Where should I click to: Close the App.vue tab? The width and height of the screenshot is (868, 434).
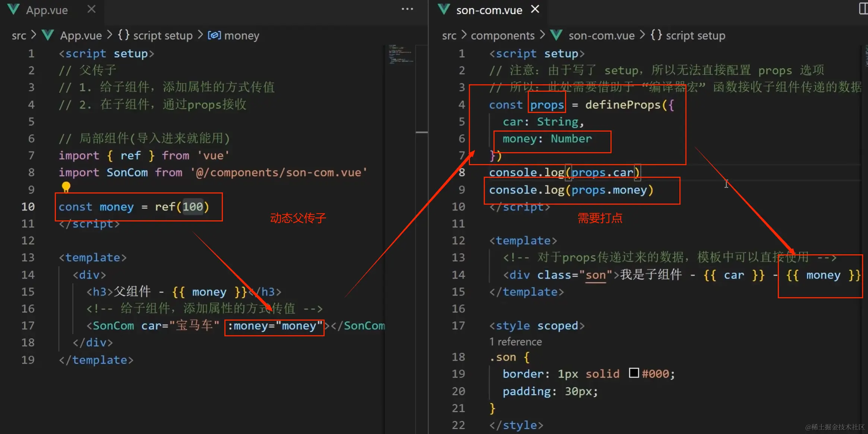(x=91, y=9)
